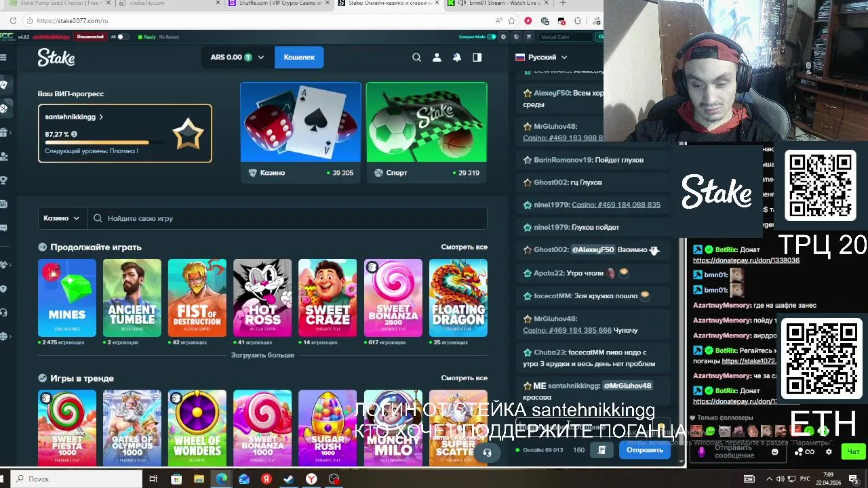This screenshot has height=488, width=868.
Task: Open the Stake search magnifier icon
Action: [416, 58]
